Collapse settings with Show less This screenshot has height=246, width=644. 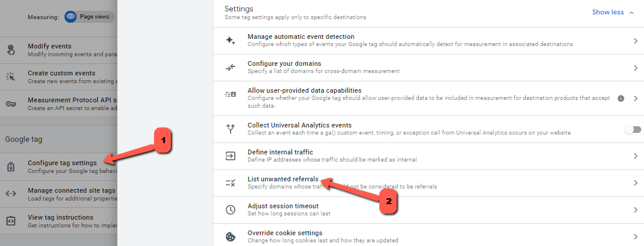pos(613,13)
